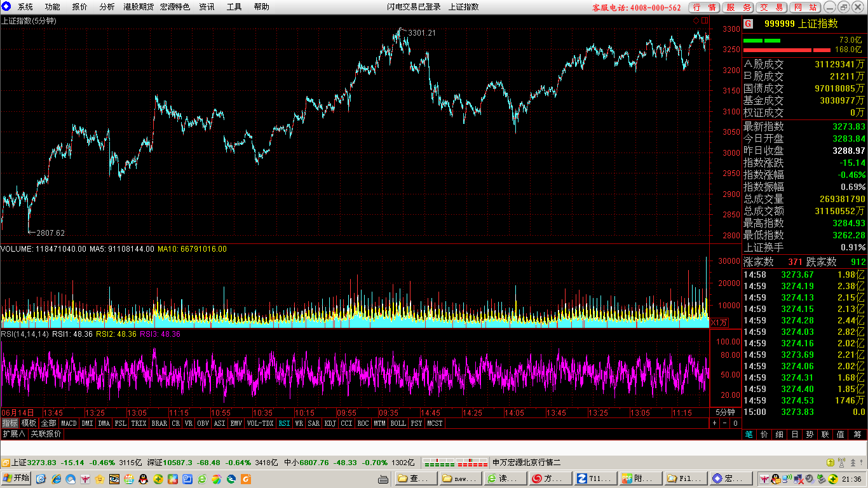The image size is (868, 488).
Task: Click the green plus icon in the system tray
Action: click(x=833, y=478)
